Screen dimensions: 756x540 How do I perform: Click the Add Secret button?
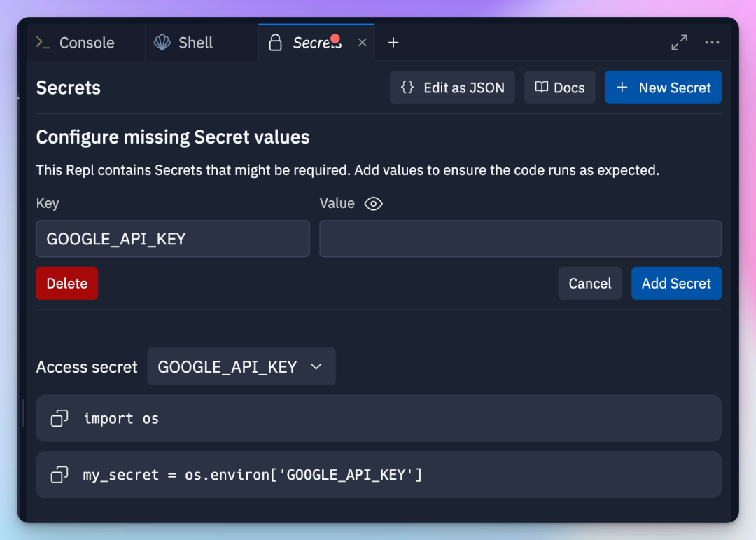(676, 284)
